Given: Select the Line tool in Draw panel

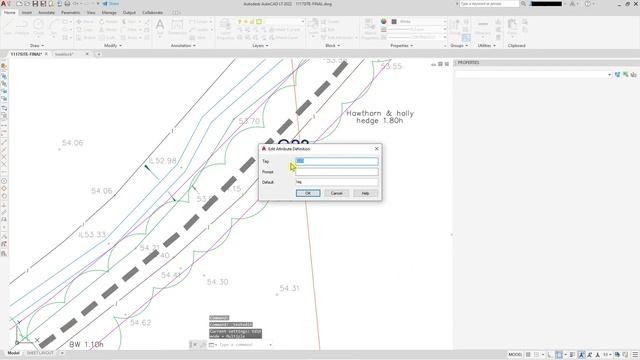Looking at the screenshot, I should click(x=8, y=27).
